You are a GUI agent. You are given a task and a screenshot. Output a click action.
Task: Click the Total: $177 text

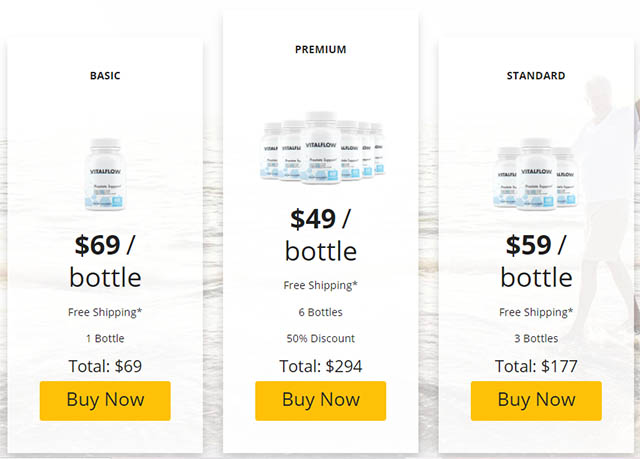point(536,366)
